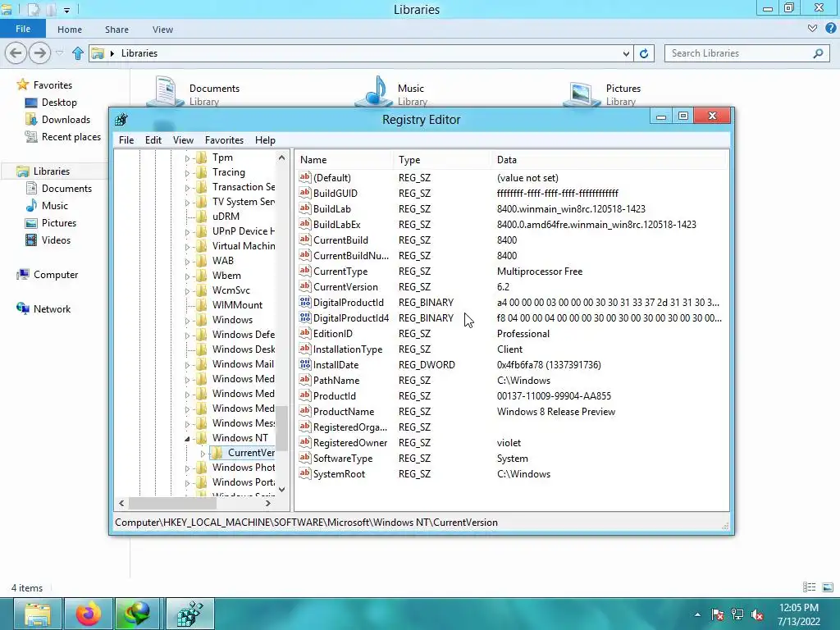Open the Libraries address bar dropdown

click(x=626, y=53)
